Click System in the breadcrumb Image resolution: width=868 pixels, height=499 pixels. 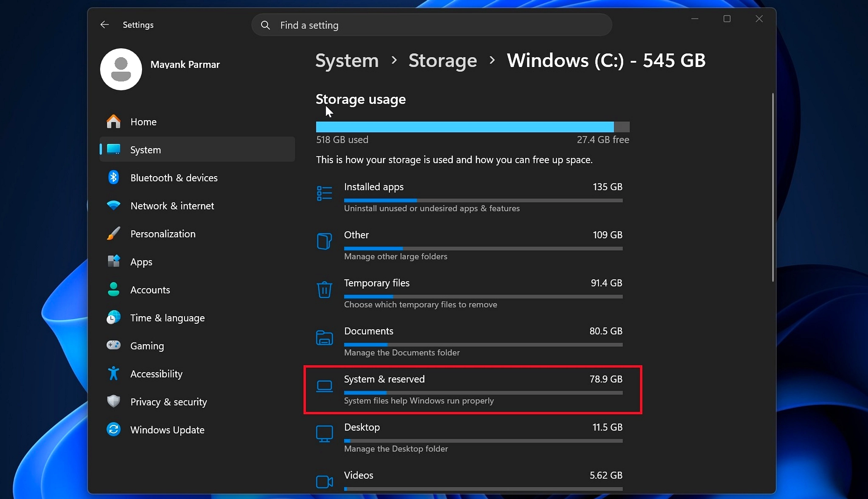347,60
